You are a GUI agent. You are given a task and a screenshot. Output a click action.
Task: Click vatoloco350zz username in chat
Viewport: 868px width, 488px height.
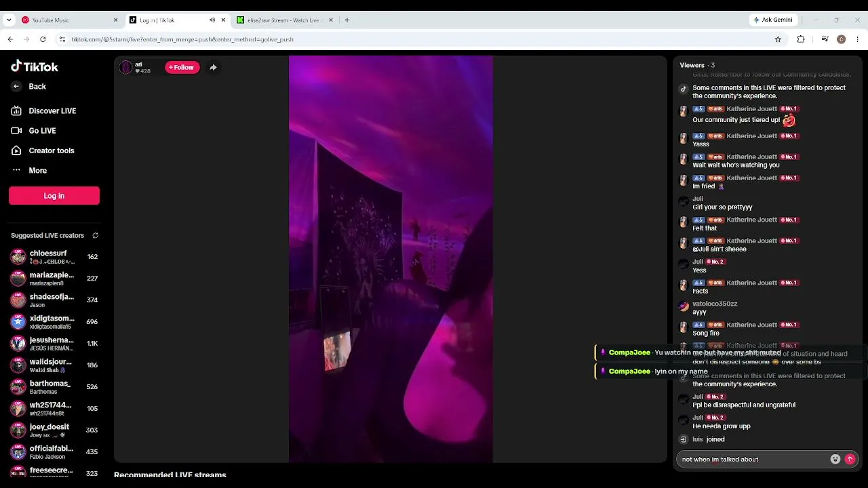tap(715, 304)
